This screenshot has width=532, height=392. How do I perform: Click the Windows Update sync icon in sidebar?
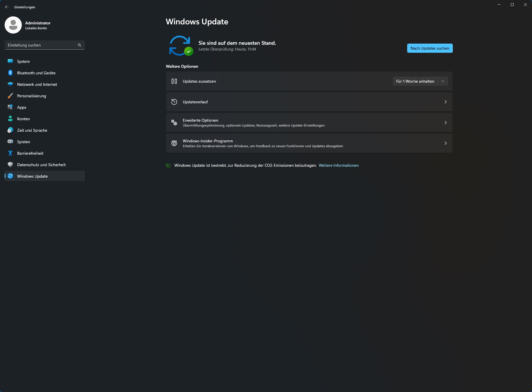[x=10, y=176]
